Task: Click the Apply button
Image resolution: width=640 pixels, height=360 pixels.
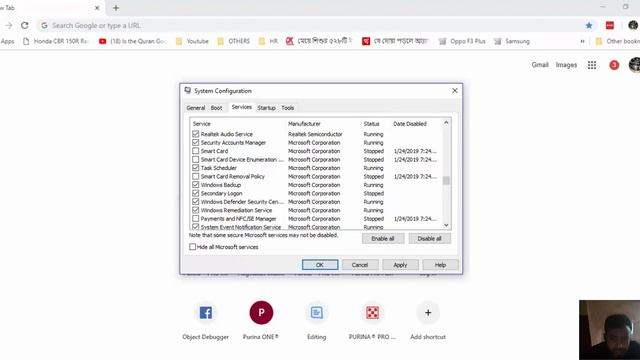Action: [400, 265]
